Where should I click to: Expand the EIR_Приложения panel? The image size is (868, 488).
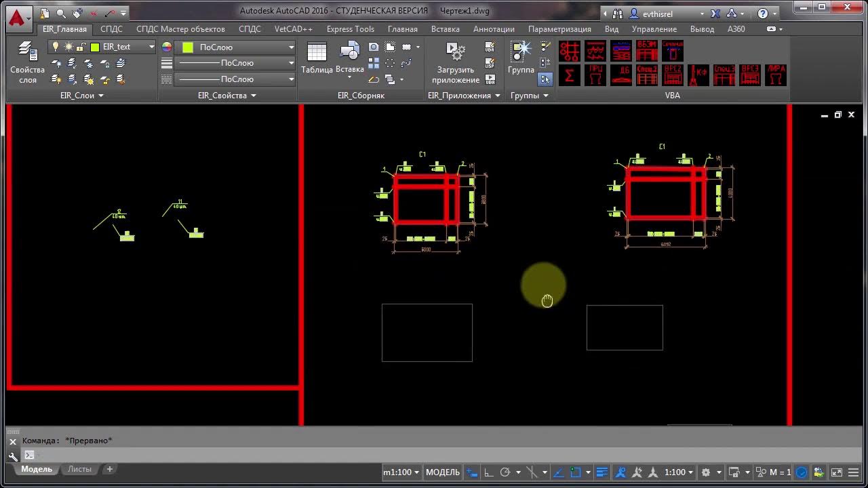click(464, 96)
